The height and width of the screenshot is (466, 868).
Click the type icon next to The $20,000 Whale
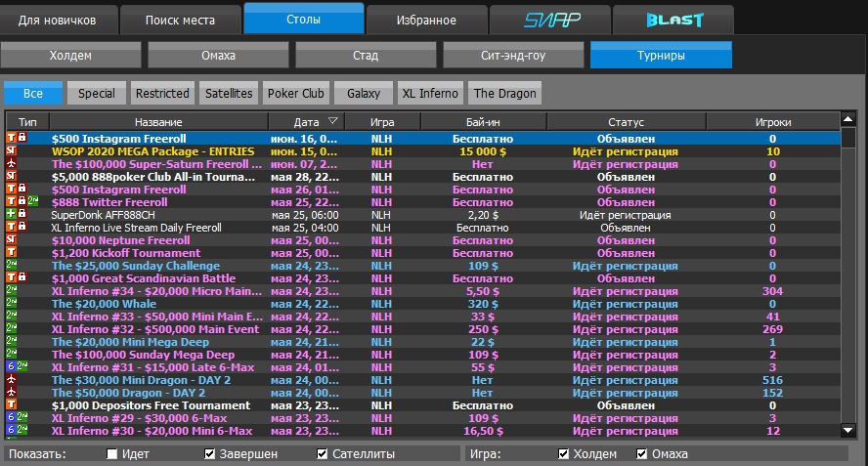(11, 303)
